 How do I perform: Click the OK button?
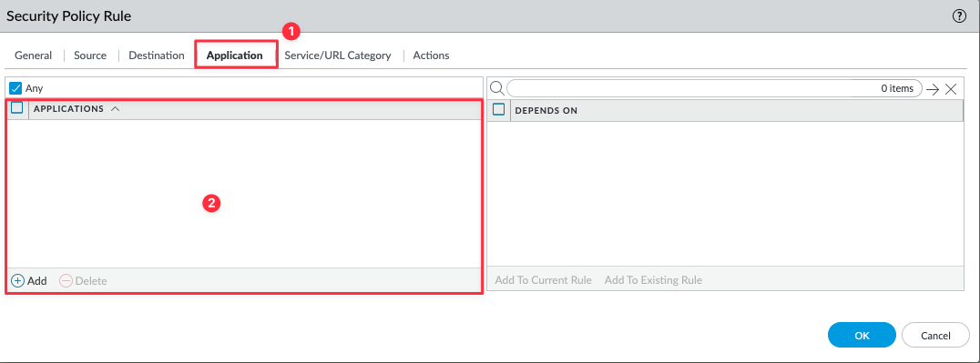[862, 336]
